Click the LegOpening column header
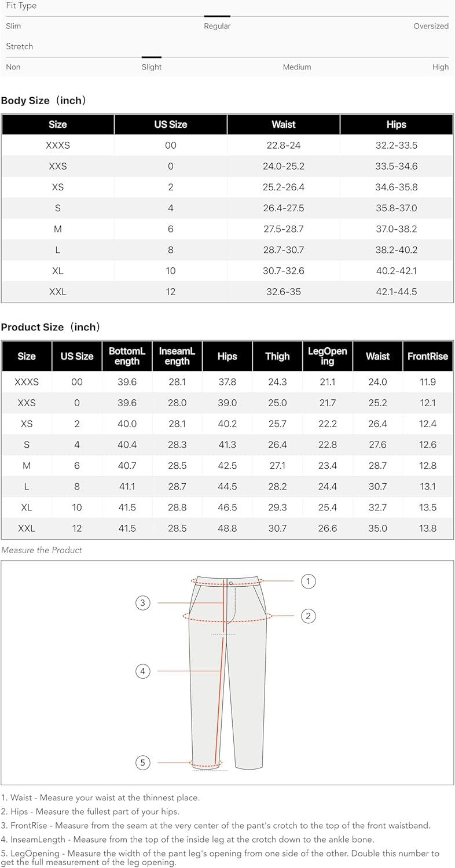Viewport: 455px width, 868px height. coord(328,356)
